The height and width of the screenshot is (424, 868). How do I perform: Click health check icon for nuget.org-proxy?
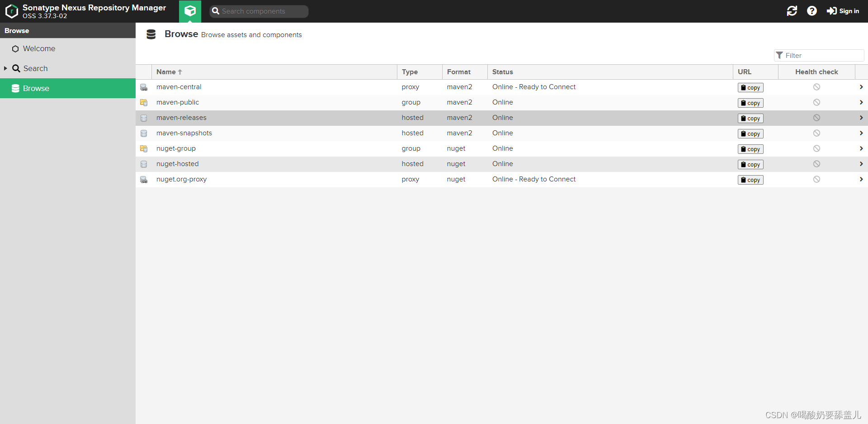click(816, 179)
